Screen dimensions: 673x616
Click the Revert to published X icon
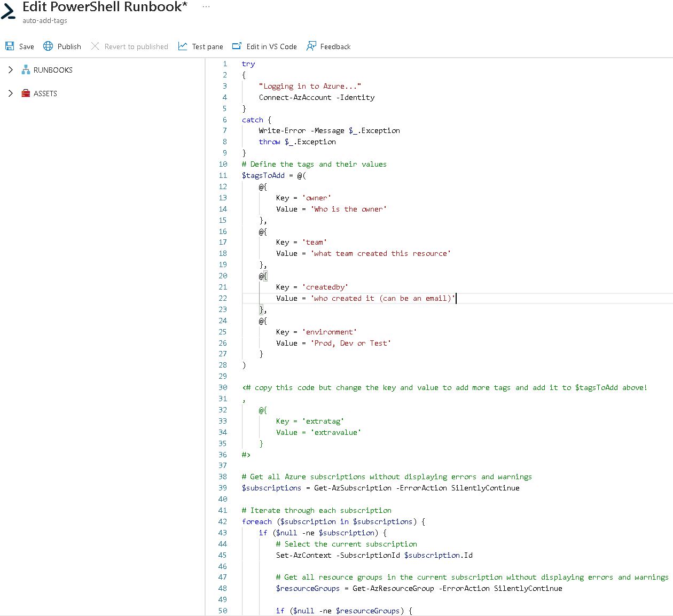pos(95,46)
